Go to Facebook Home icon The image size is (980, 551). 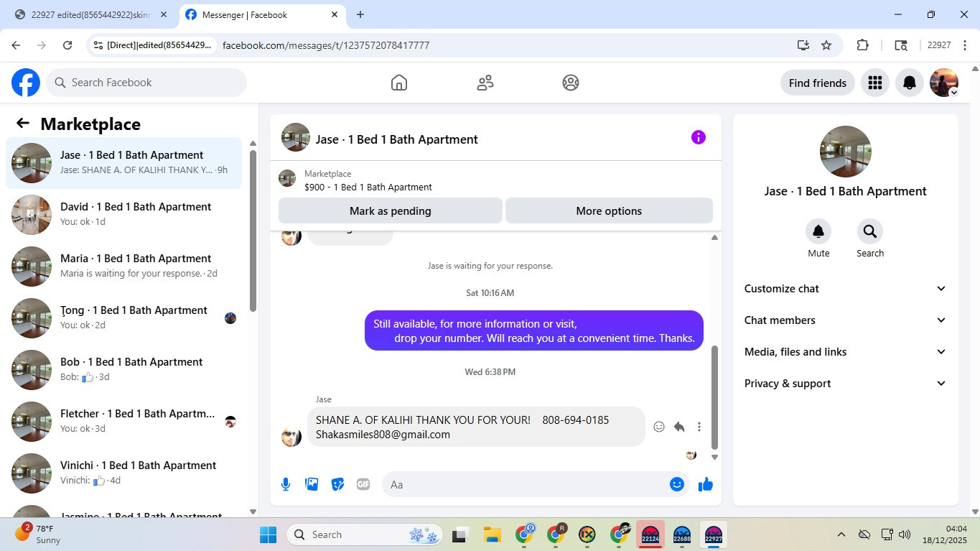point(399,83)
